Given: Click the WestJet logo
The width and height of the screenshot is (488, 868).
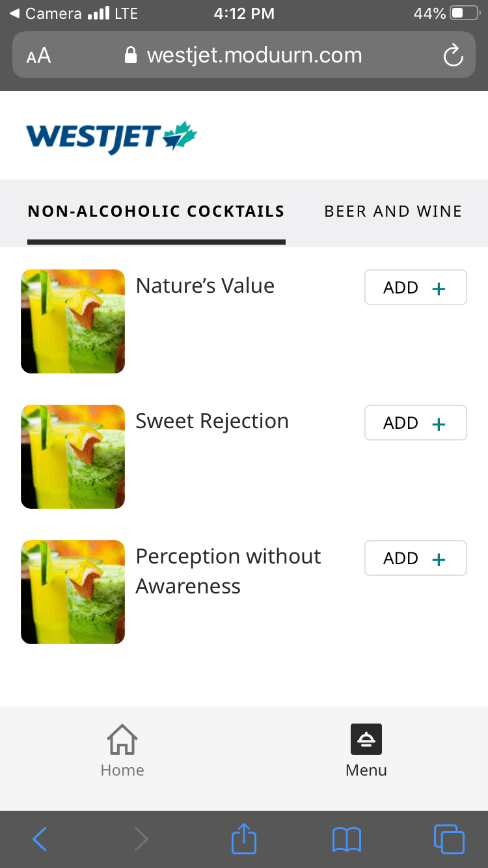Looking at the screenshot, I should coord(111,137).
